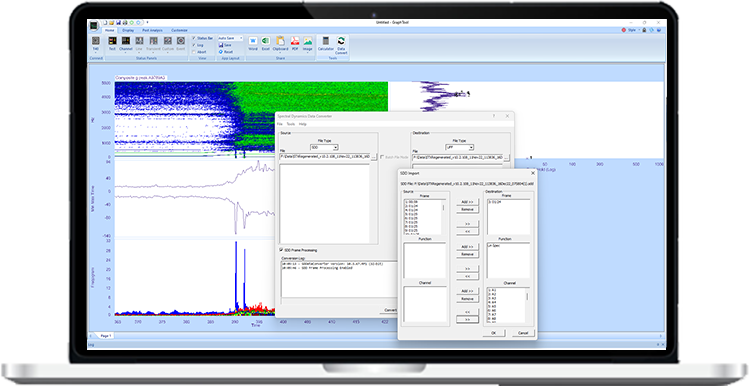Screen dimensions: 749x386
Task: Toggle the Status Bar checkbox
Action: tap(194, 38)
